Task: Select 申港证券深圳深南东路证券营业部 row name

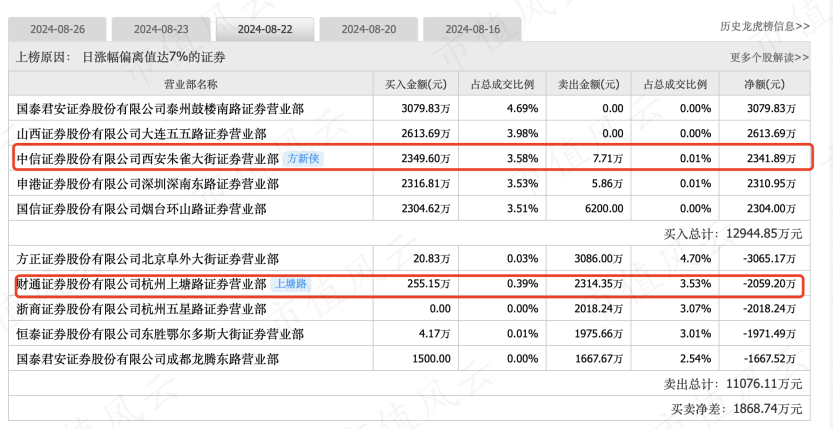Action: click(x=148, y=184)
